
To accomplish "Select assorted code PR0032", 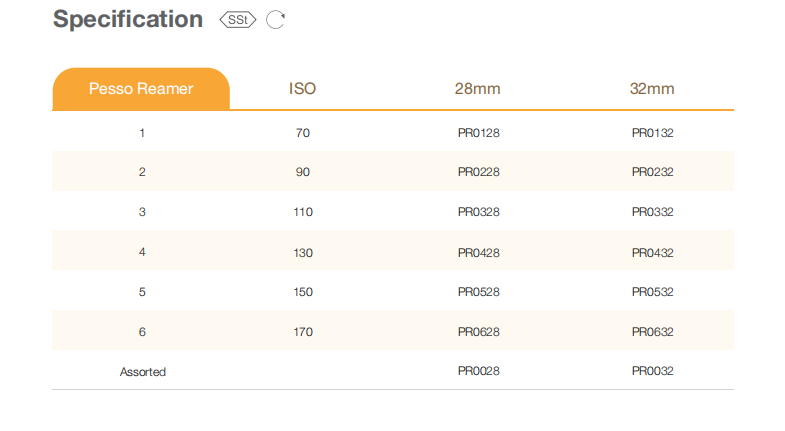I will point(652,372).
